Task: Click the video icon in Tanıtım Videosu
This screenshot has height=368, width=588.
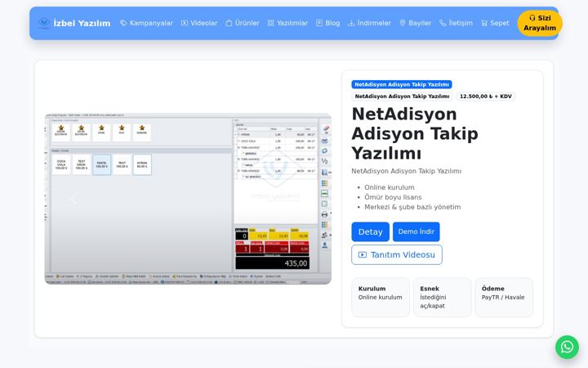Action: click(363, 254)
